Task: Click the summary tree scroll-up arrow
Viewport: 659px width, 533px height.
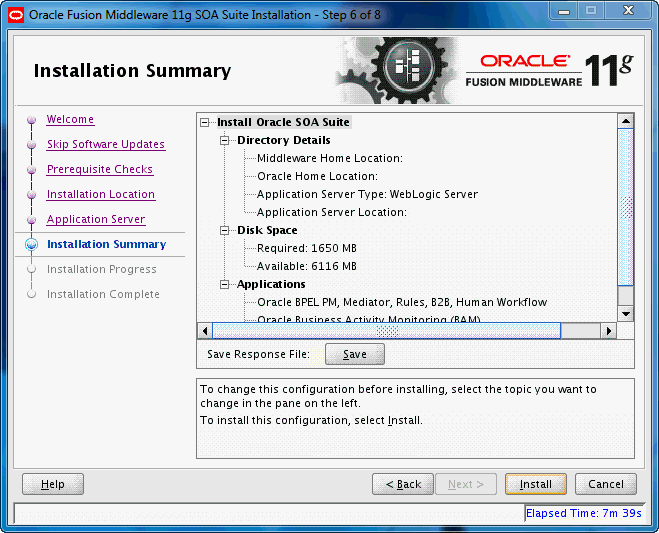Action: [x=626, y=121]
